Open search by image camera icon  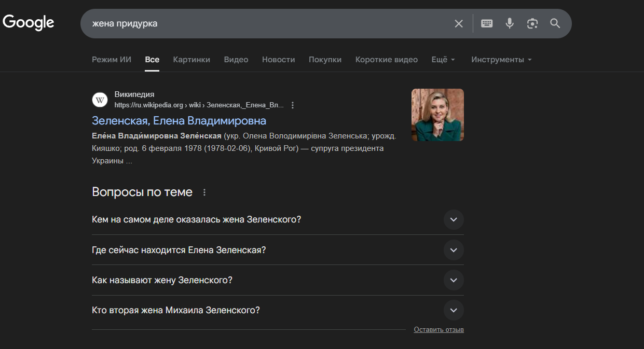tap(532, 23)
